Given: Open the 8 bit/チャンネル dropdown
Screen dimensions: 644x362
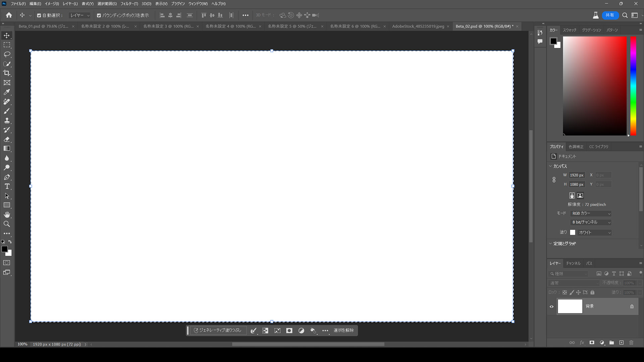Looking at the screenshot, I should click(591, 222).
